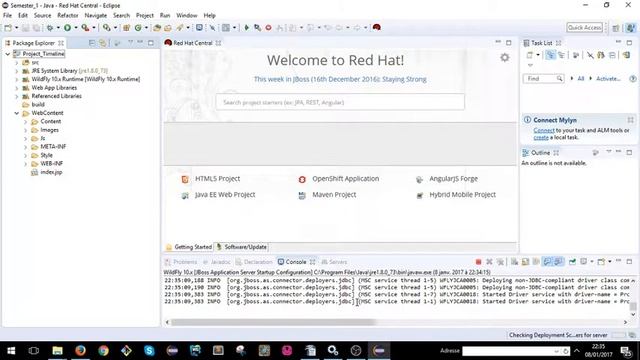Image resolution: width=640 pixels, height=360 pixels.
Task: Click the HTML5 Project icon
Action: (185, 179)
